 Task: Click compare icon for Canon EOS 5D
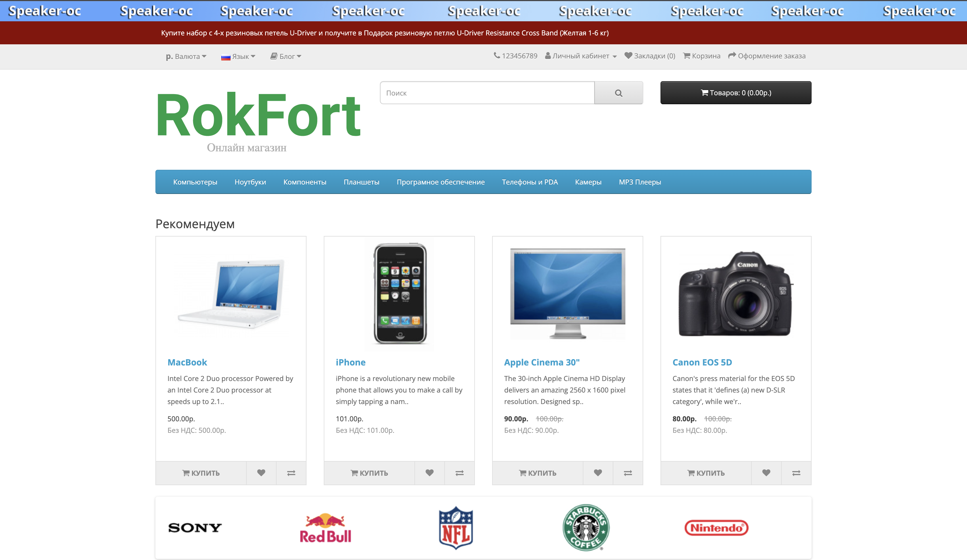(796, 473)
